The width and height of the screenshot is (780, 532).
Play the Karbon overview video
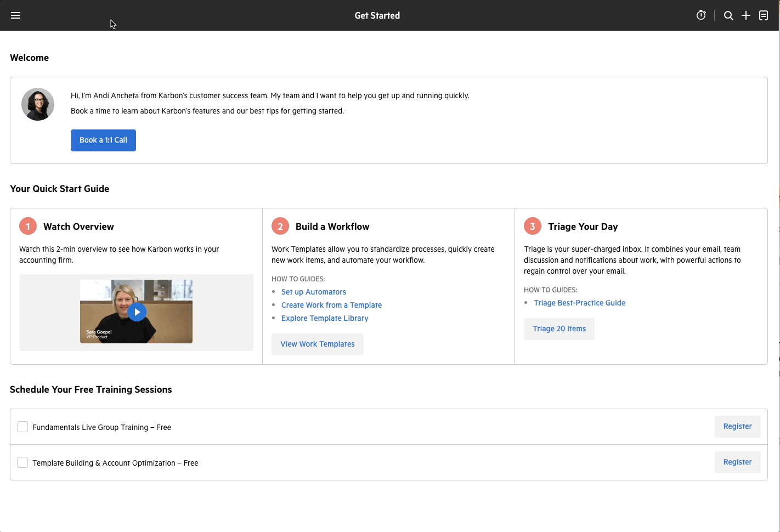tap(137, 312)
